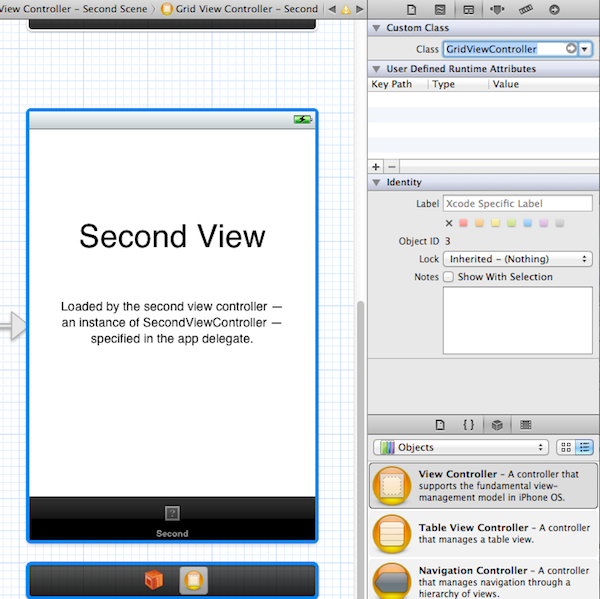This screenshot has height=599, width=600.
Task: Choose the purple label color
Action: click(544, 223)
